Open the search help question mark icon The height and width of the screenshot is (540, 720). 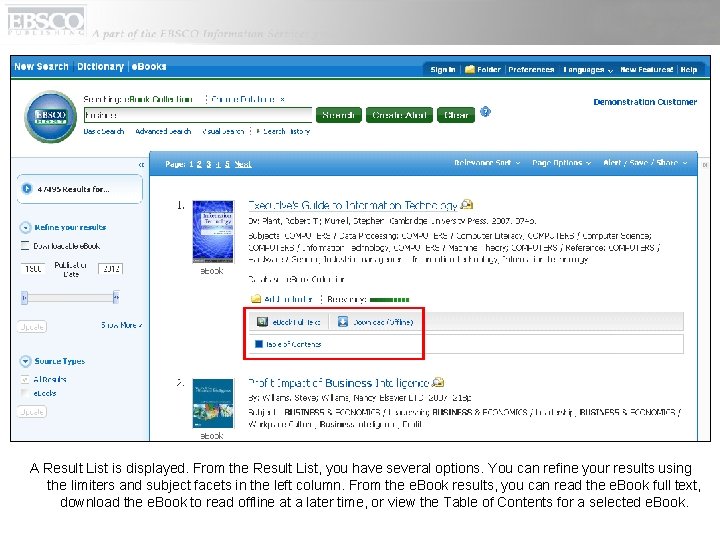485,112
